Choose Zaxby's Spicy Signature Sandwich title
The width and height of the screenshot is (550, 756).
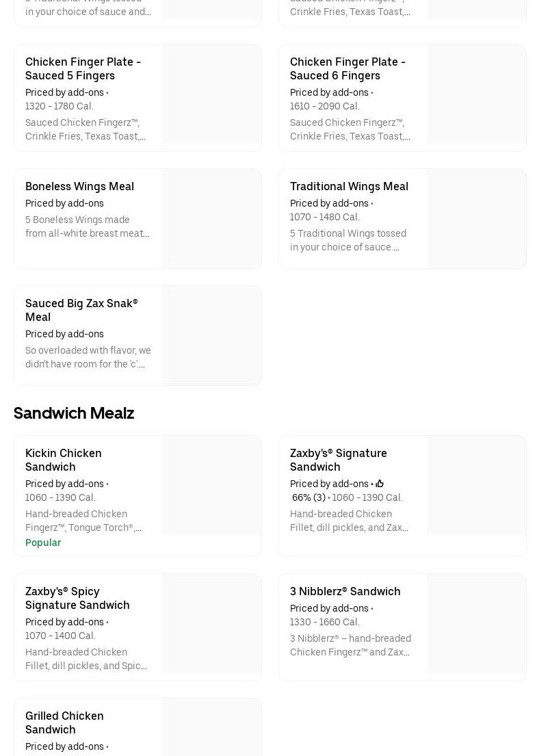pos(77,598)
